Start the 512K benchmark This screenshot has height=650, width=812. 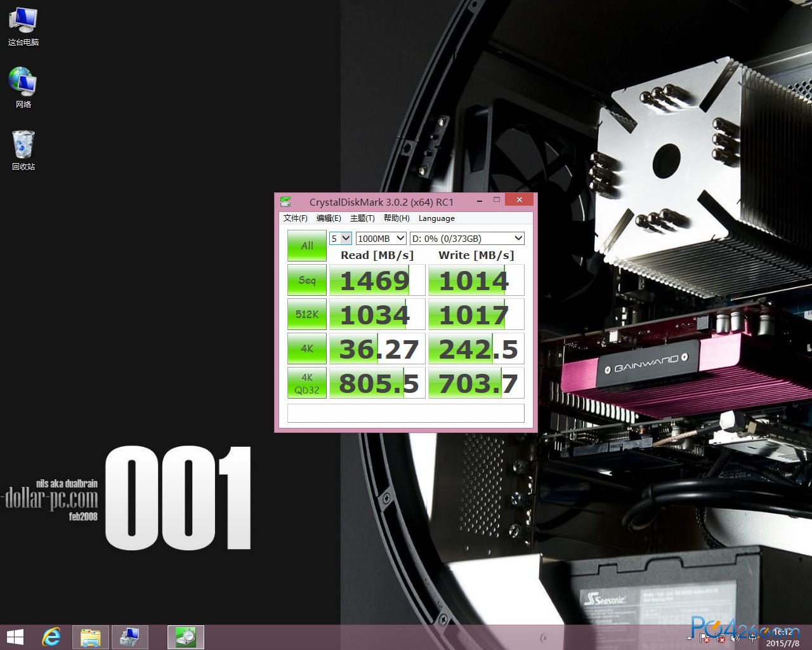307,314
